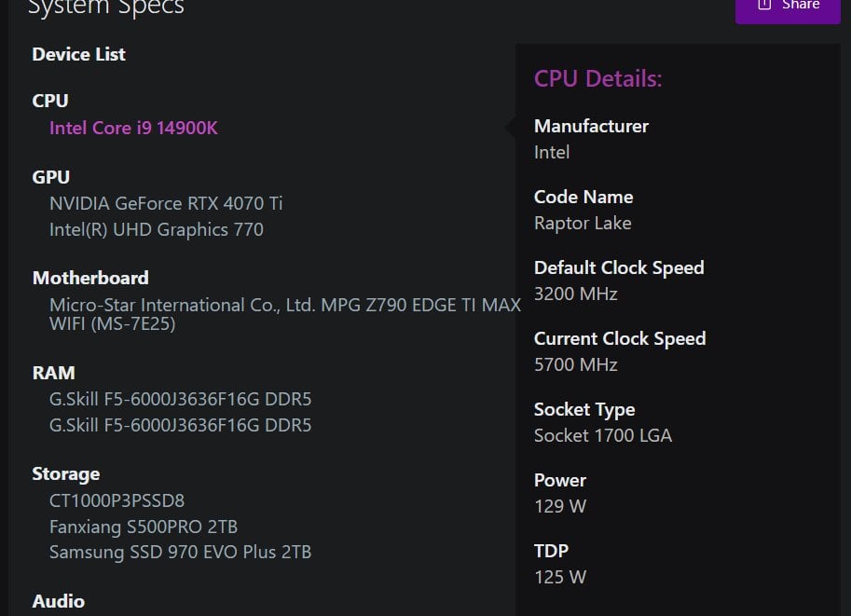This screenshot has width=851, height=616.
Task: Select Intel(R) UHD Graphics 770 device
Action: coord(157,229)
